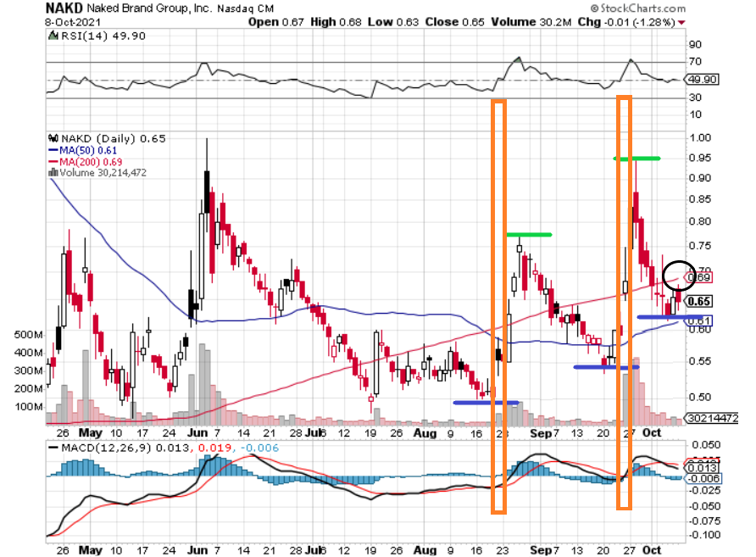Click the -0.025 MACD axis label
This screenshot has width=756, height=557.
pos(704,491)
